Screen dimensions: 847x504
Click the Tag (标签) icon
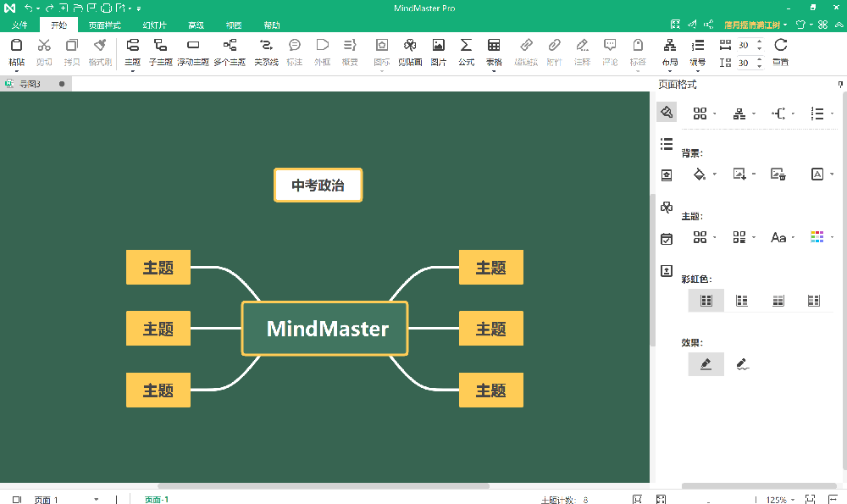coord(638,46)
